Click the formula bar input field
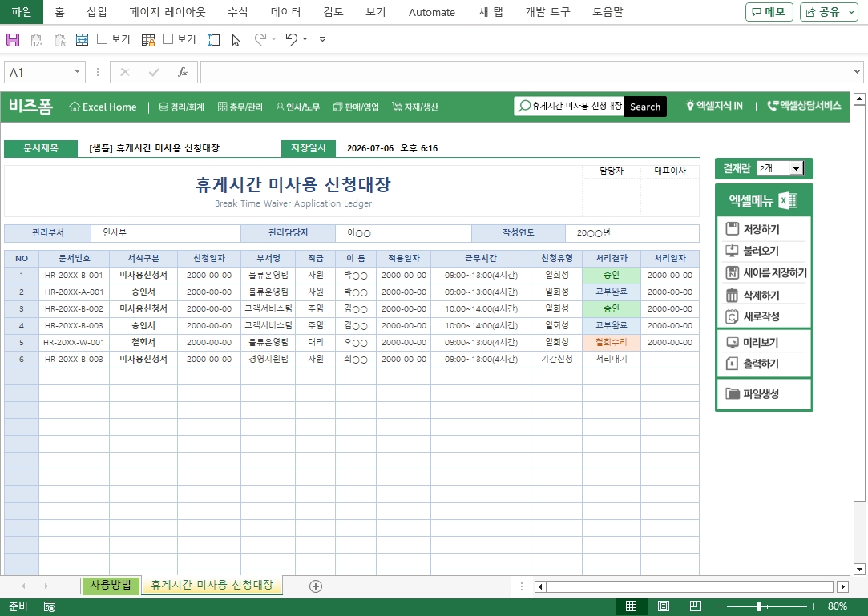Image resolution: width=868 pixels, height=616 pixels. point(526,72)
